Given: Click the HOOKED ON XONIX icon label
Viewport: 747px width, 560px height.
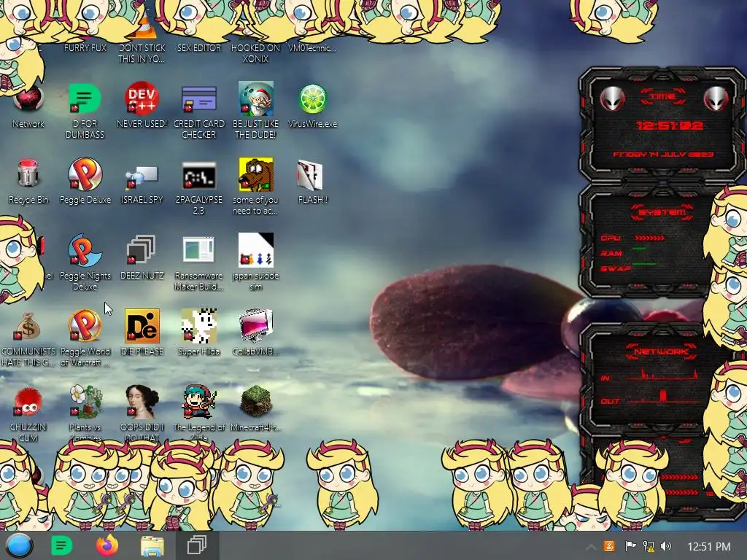Looking at the screenshot, I should 255,53.
